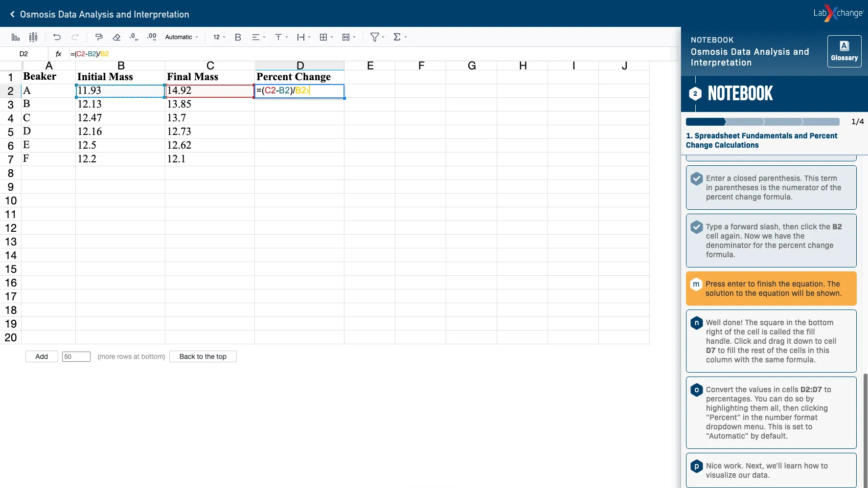Open the sum functions dropdown

pyautogui.click(x=400, y=37)
